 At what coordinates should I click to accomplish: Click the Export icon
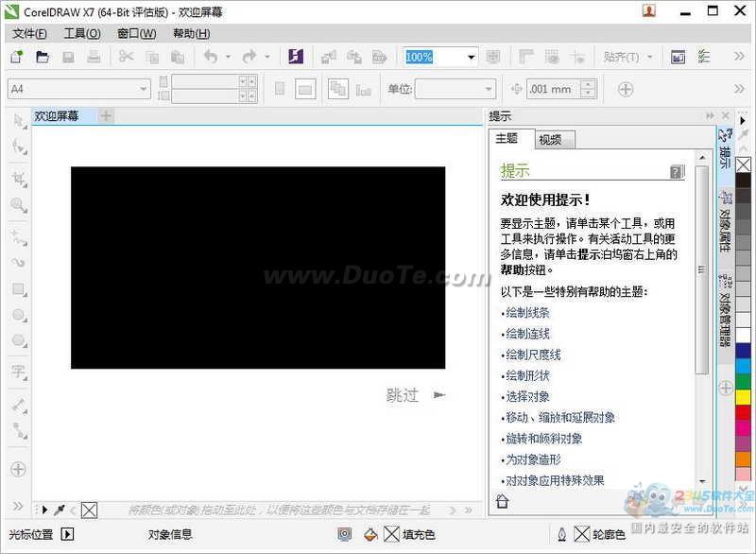pos(354,58)
